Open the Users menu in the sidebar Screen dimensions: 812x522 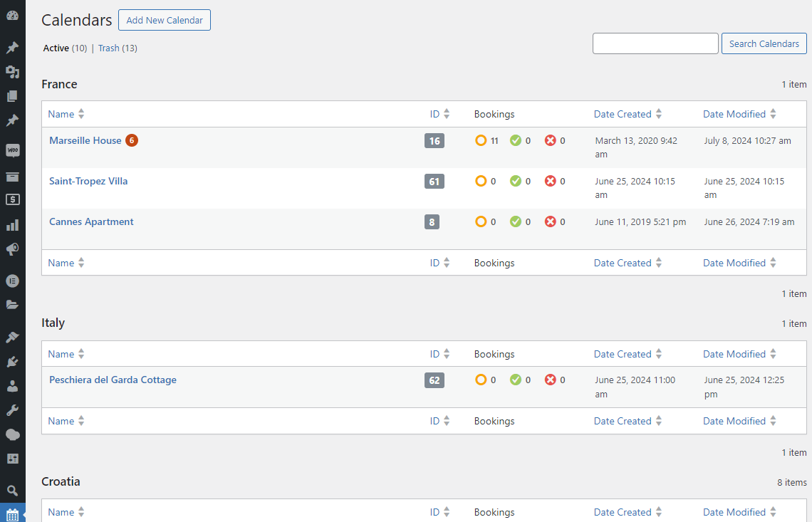pyautogui.click(x=12, y=385)
